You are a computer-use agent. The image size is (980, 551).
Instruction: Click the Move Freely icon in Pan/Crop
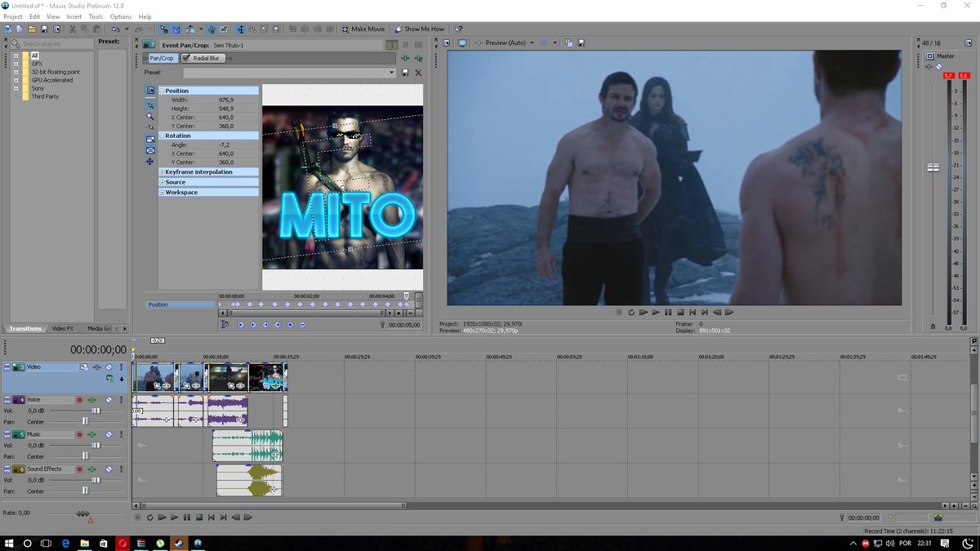click(x=150, y=162)
